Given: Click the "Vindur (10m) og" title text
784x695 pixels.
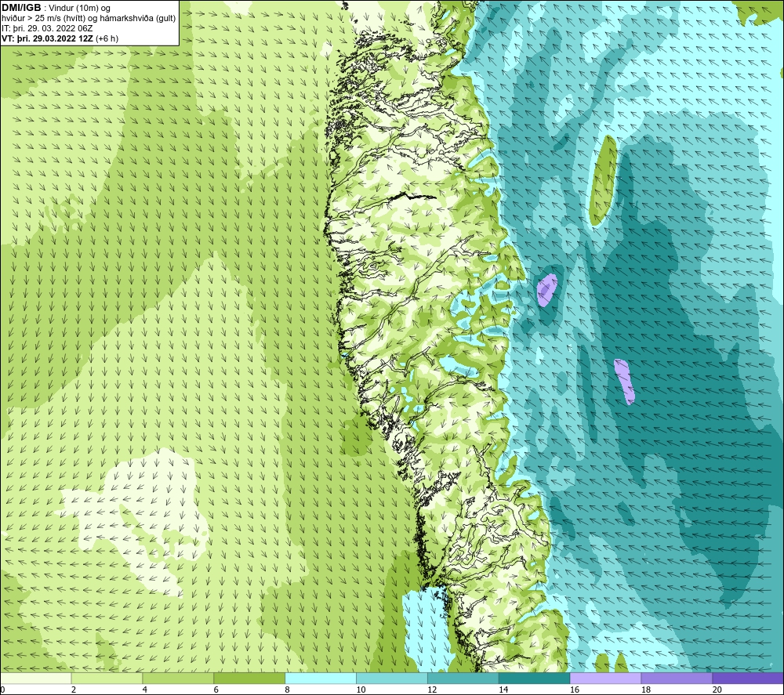Looking at the screenshot, I should pos(79,8).
